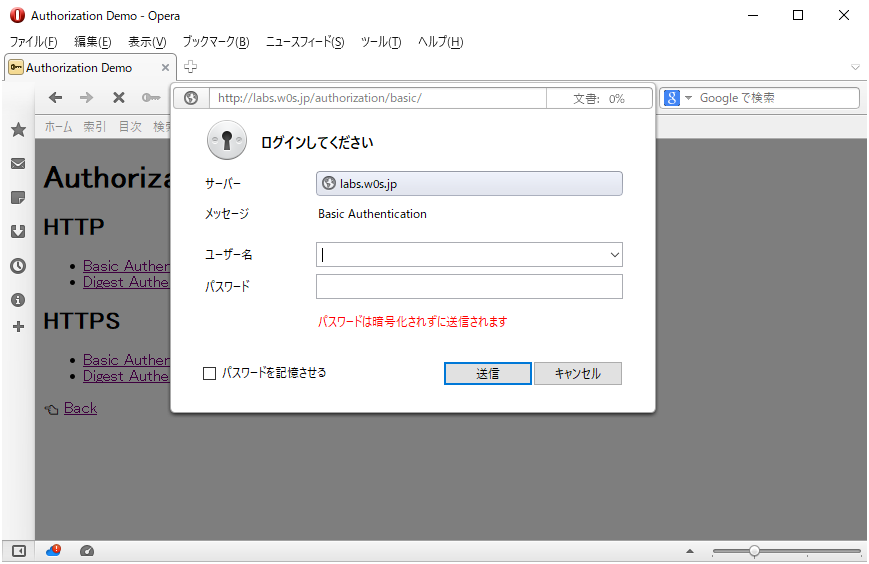Click the 送信 button
Viewport: 869px width, 564px height.
(487, 373)
